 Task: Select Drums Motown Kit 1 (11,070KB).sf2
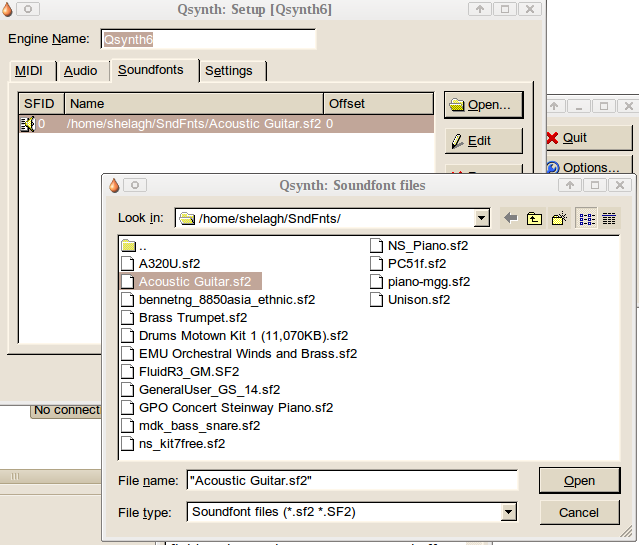coord(243,335)
